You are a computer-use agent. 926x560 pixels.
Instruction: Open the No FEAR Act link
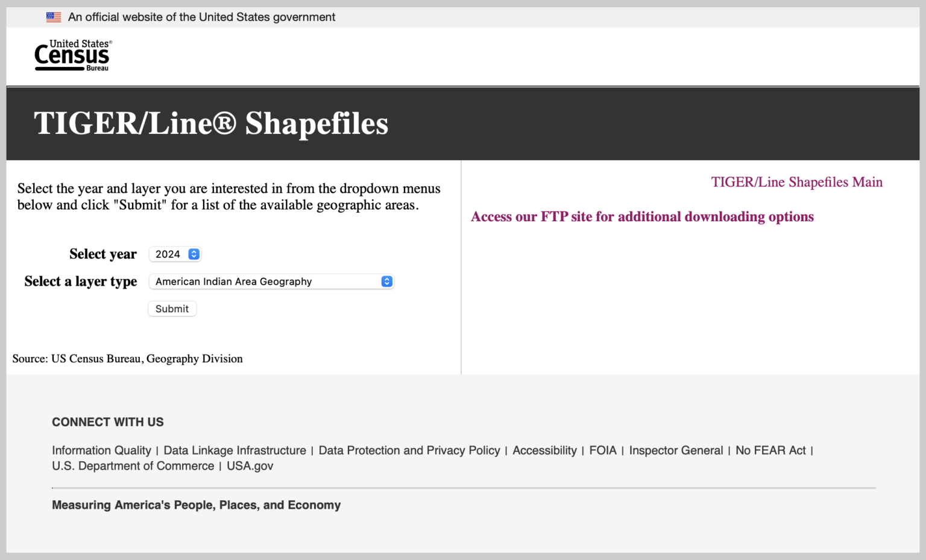coord(770,450)
